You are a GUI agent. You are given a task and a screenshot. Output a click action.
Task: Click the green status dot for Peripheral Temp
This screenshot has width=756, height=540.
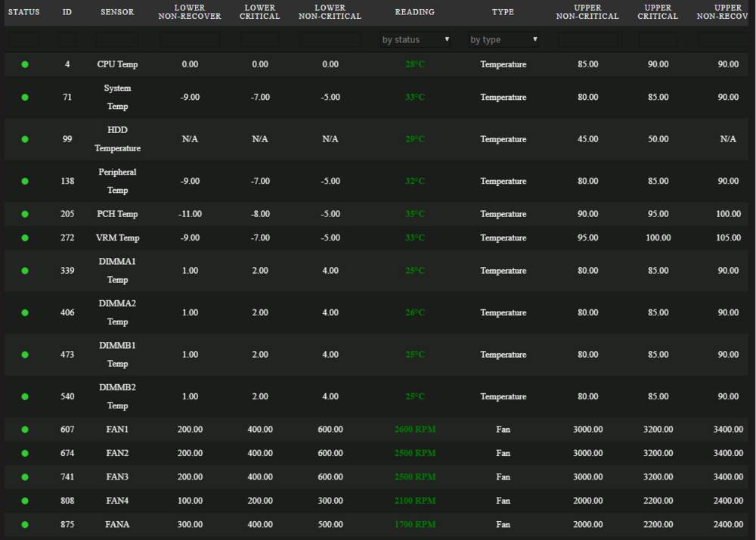(25, 181)
